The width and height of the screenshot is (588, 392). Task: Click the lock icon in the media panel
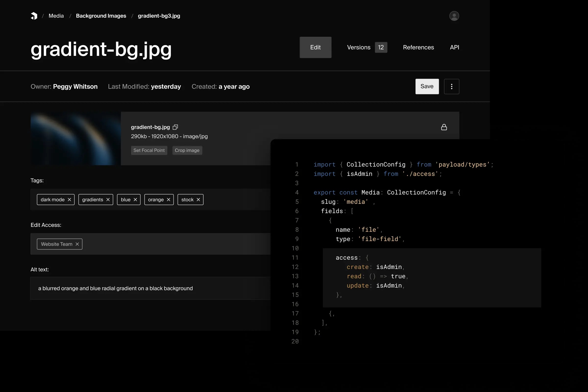point(444,127)
